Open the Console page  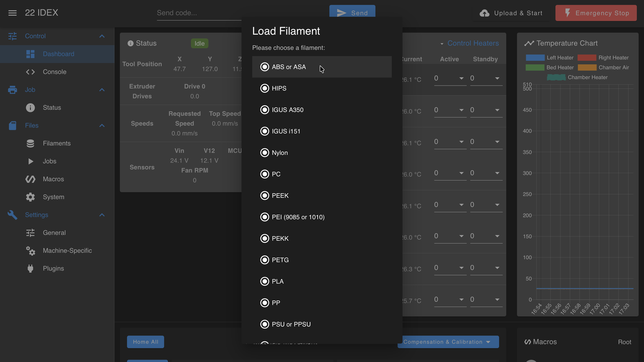pyautogui.click(x=57, y=72)
